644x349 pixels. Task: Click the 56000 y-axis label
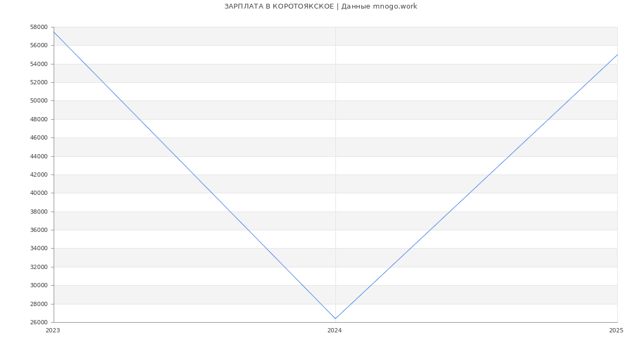[39, 46]
